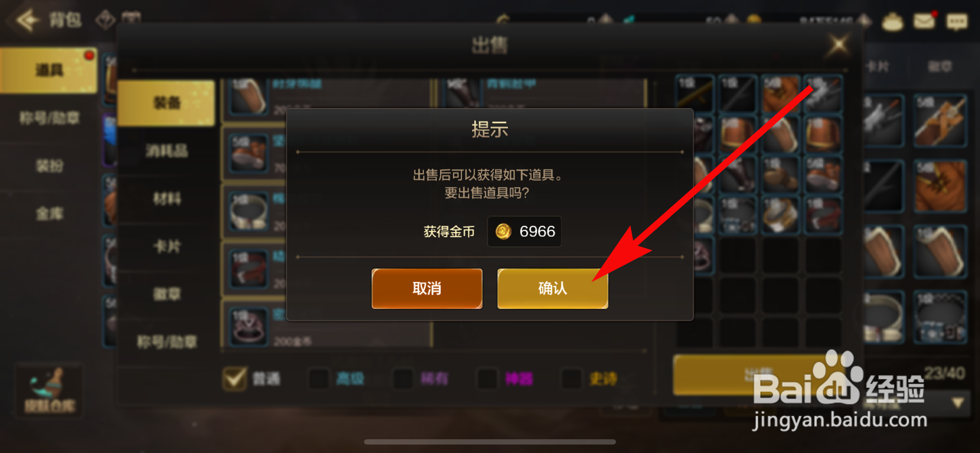Close the 出售 panel with the X

pos(838,45)
